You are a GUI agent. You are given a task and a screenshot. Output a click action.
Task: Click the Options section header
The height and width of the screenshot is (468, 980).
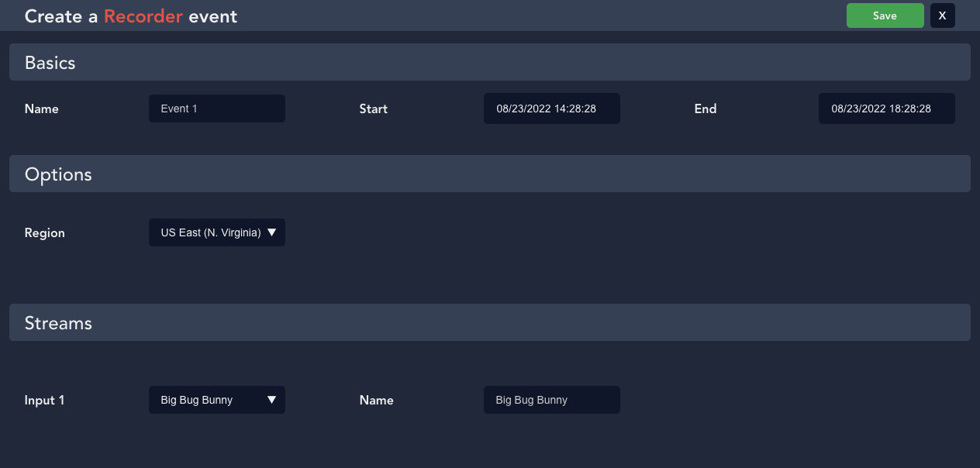coord(58,174)
